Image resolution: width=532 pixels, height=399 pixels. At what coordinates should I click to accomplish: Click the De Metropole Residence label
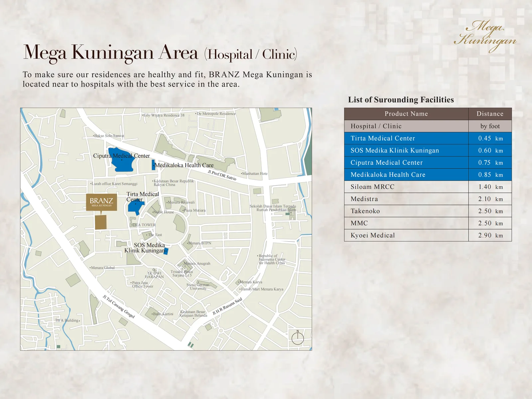215,114
